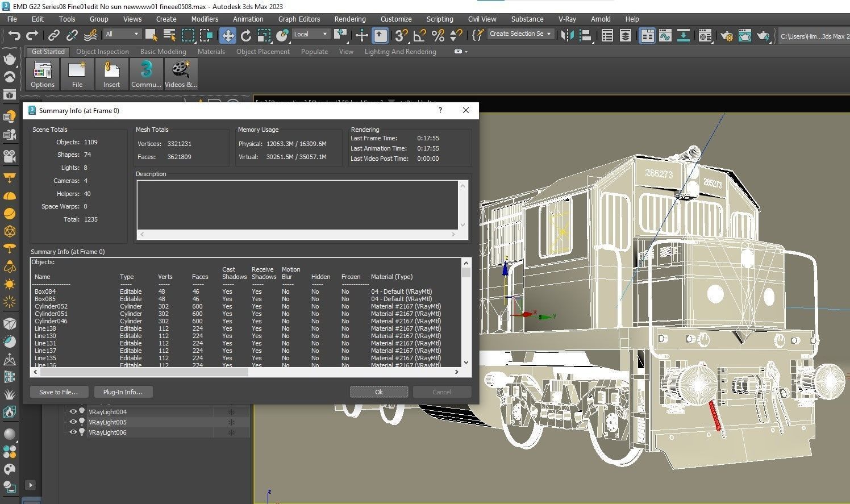Viewport: 850px width, 504px height.
Task: Click the Edit Named Selection Sets icon
Action: point(478,36)
